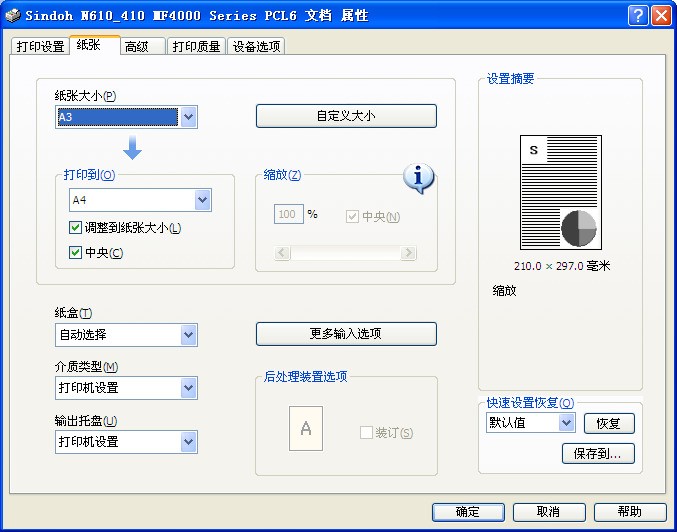This screenshot has width=677, height=532.
Task: Click the help question mark button
Action: 638,16
